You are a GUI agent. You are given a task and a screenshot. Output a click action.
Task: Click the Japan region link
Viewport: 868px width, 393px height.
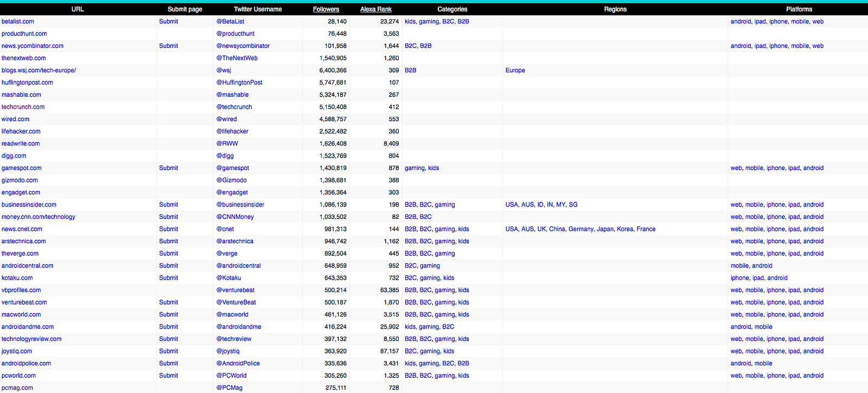coord(605,229)
